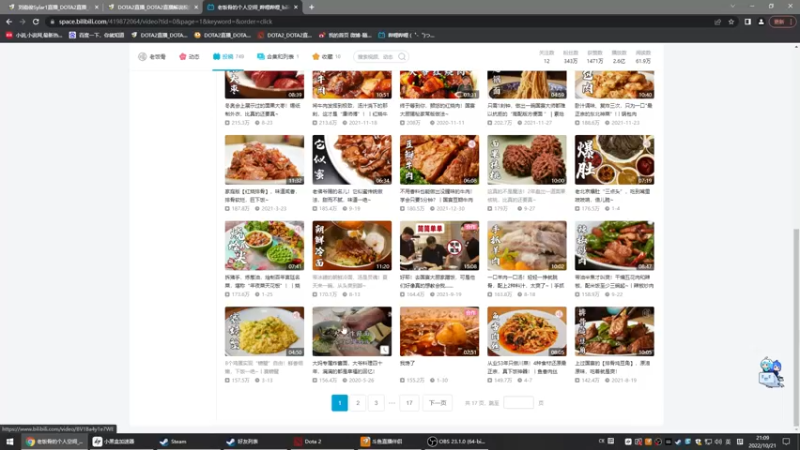
Task: Click the 343万 followers count
Action: coord(570,61)
